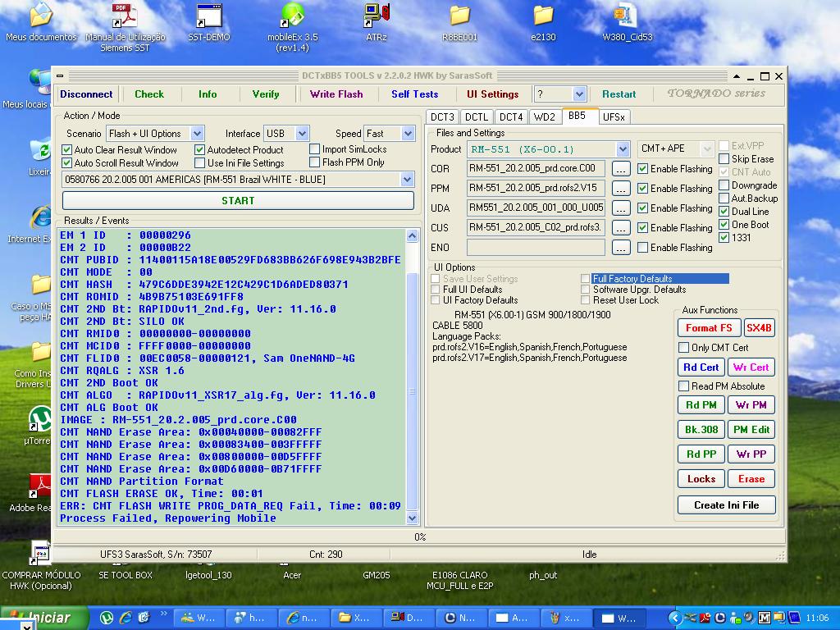
Task: Open the Speed dropdown showing Fast
Action: [409, 134]
